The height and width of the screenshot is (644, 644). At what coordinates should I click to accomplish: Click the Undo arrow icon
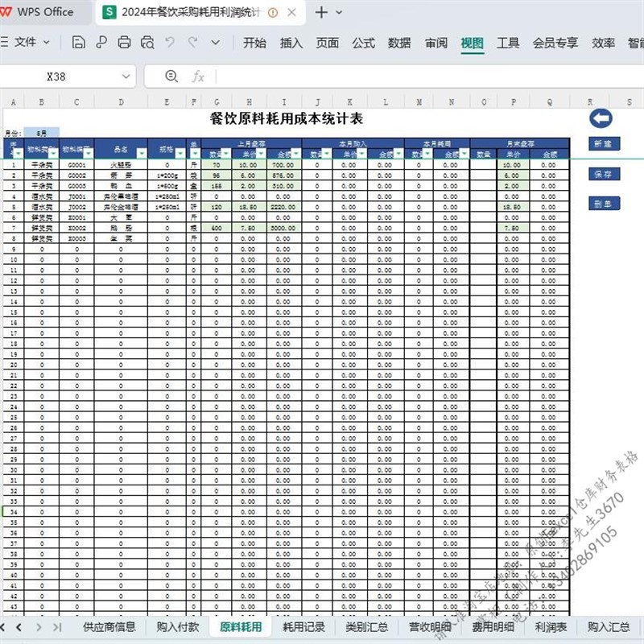[171, 42]
